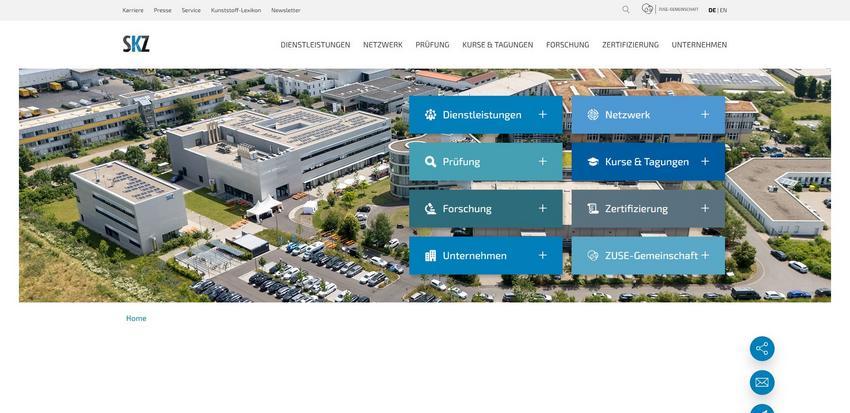The width and height of the screenshot is (850, 413).
Task: Open the floating share button
Action: 762,349
